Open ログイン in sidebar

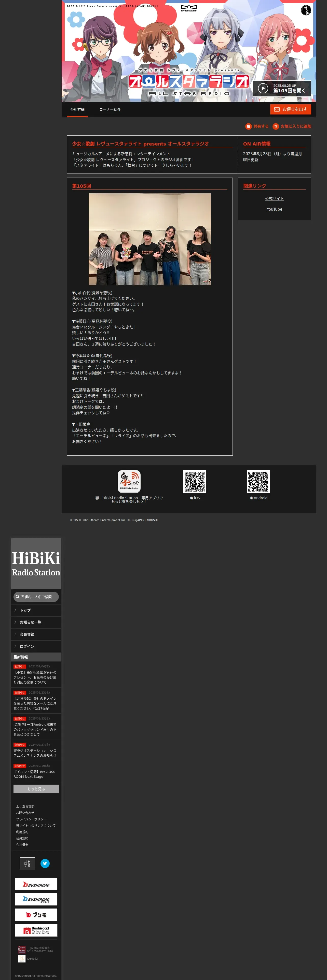tap(36, 646)
